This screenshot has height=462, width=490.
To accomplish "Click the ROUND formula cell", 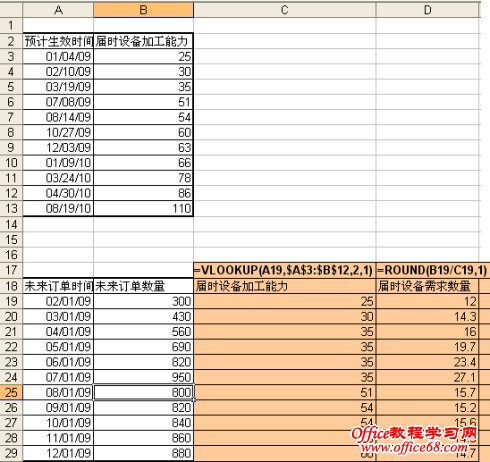I will (432, 270).
